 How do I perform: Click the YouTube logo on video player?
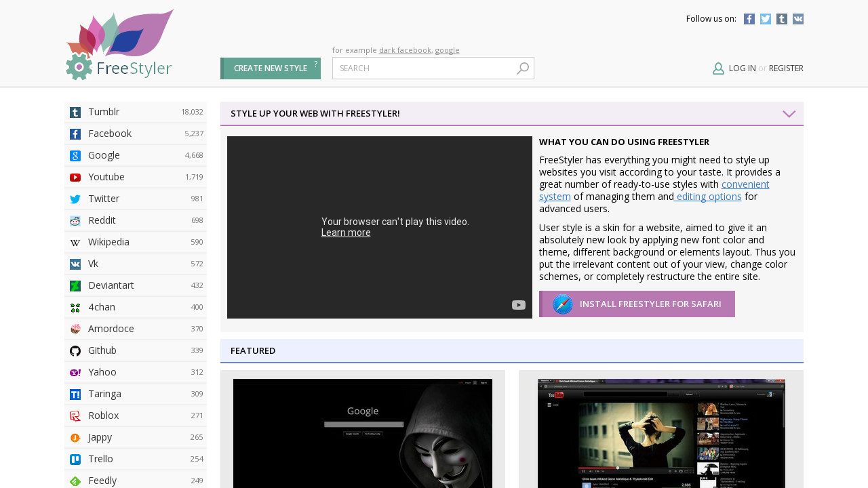coord(519,305)
